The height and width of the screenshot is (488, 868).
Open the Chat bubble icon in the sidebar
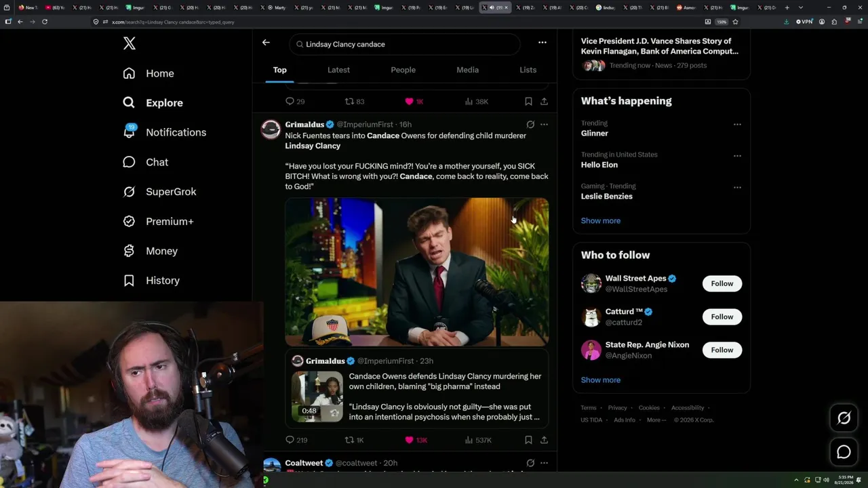(x=129, y=162)
